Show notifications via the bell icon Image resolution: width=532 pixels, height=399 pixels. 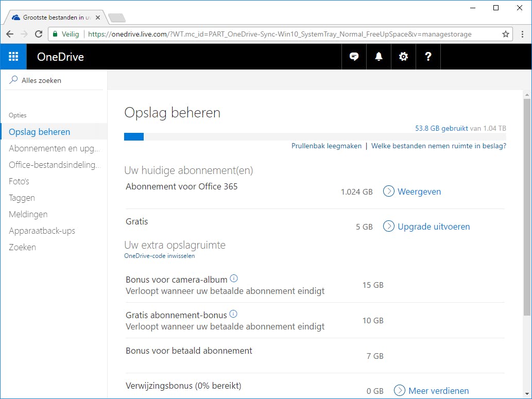(x=379, y=57)
